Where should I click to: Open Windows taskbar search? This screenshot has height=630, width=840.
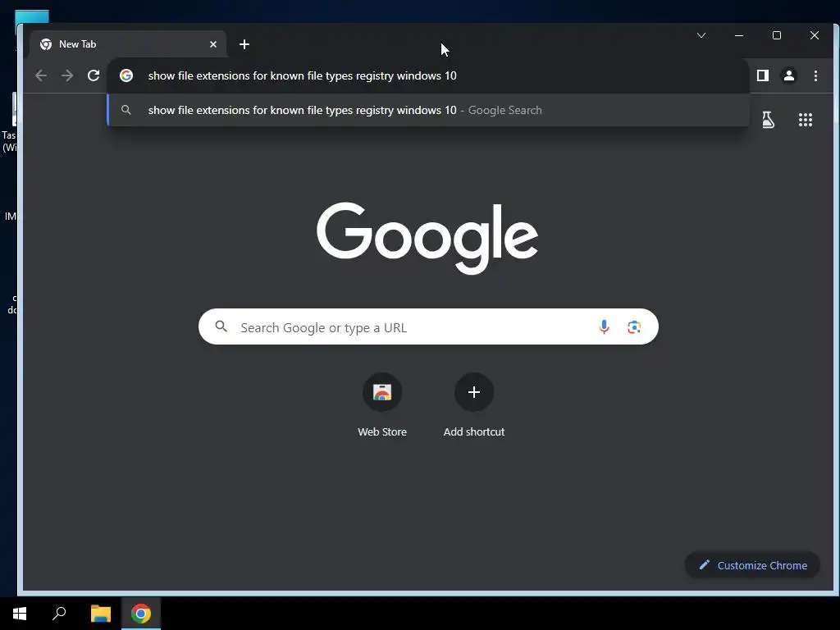(x=59, y=614)
